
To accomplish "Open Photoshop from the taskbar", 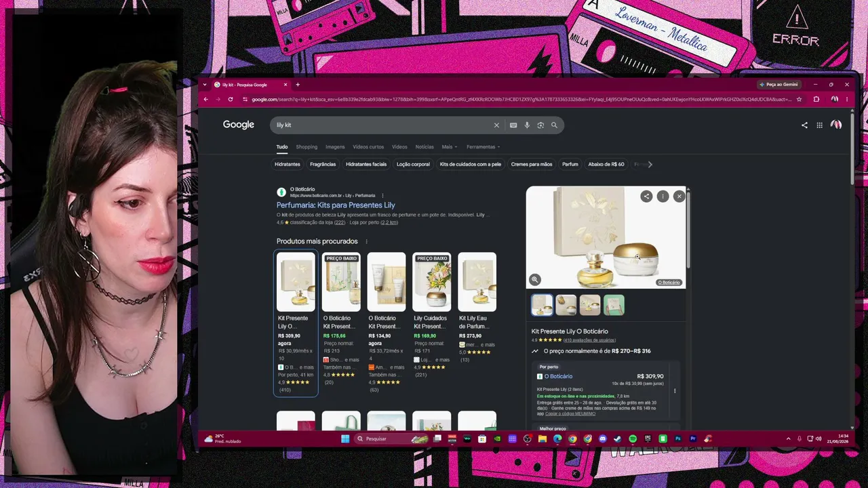I will (x=677, y=439).
